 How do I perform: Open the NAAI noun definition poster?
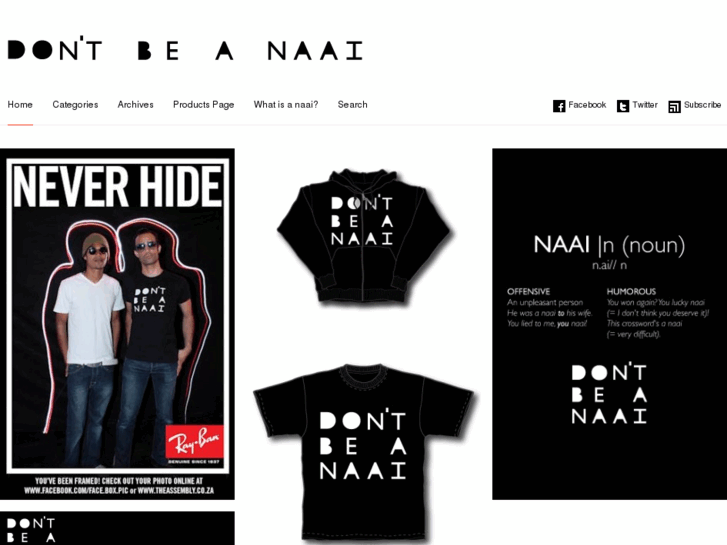point(609,324)
